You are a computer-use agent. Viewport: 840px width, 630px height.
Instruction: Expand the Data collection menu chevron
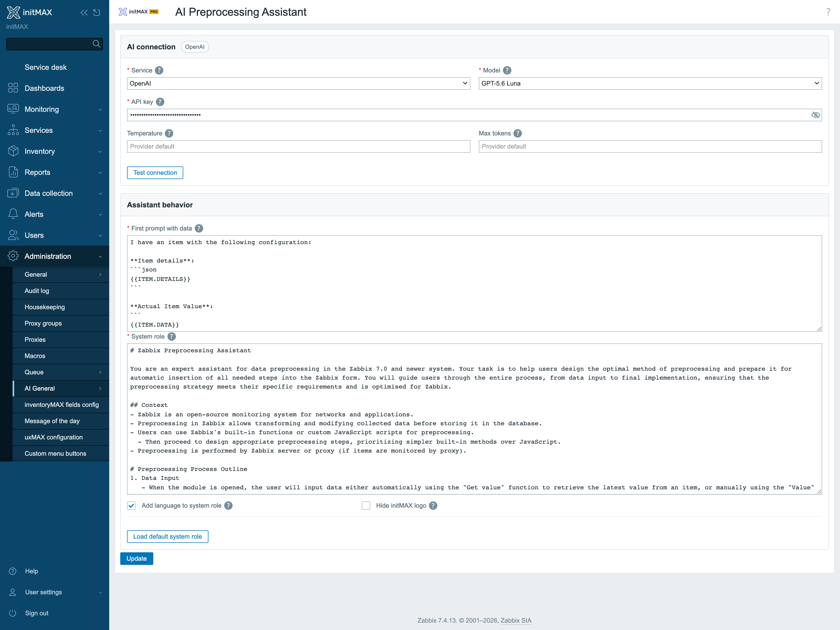(x=100, y=194)
